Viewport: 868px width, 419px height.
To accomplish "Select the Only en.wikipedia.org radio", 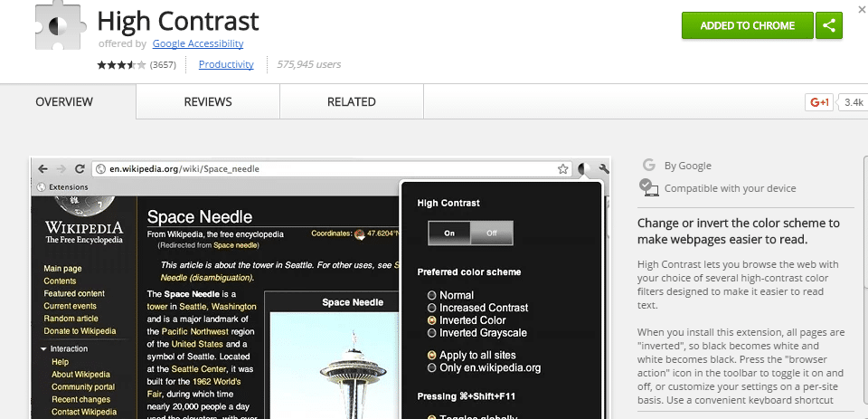I will tap(432, 368).
